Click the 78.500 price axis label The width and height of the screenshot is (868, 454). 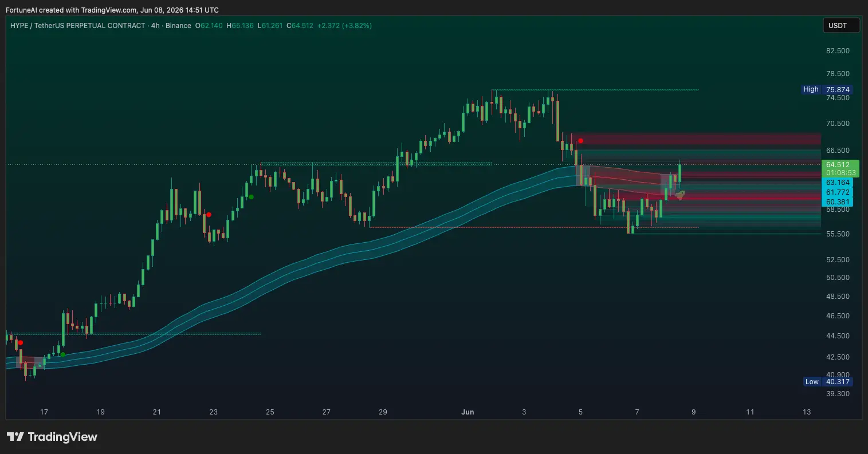[838, 74]
